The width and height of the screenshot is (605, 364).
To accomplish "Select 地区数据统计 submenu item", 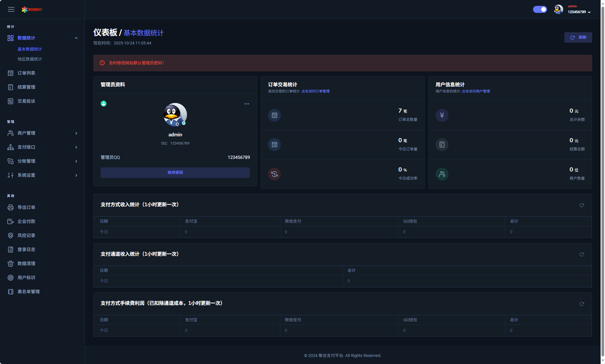I will tap(30, 59).
